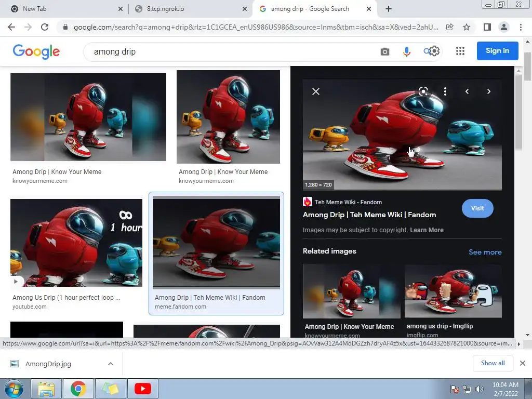Close the New Tab tab
532x399 pixels.
[121, 9]
